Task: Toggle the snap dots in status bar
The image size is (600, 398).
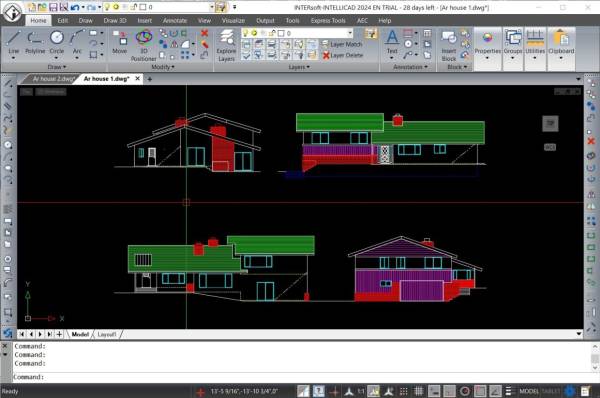Action: (403, 391)
